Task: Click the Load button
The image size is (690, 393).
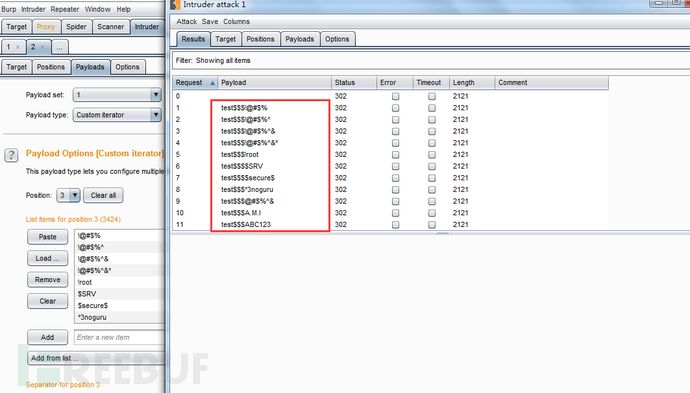Action: pyautogui.click(x=48, y=258)
